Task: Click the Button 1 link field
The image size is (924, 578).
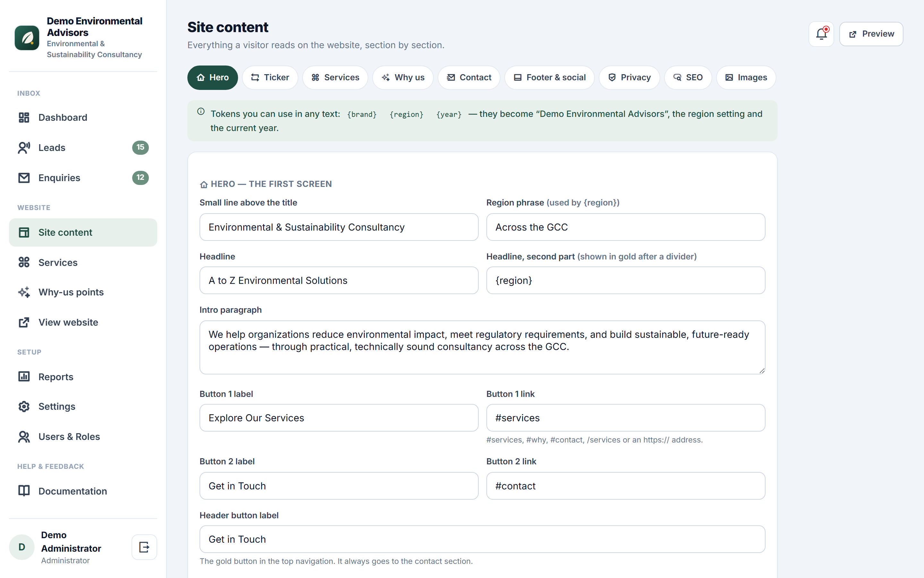Action: [x=625, y=418]
